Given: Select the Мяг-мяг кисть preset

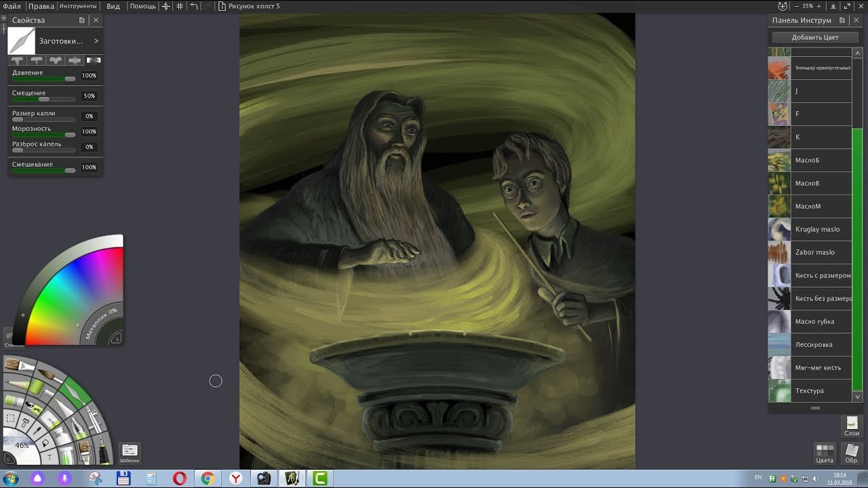Looking at the screenshot, I should [x=810, y=367].
